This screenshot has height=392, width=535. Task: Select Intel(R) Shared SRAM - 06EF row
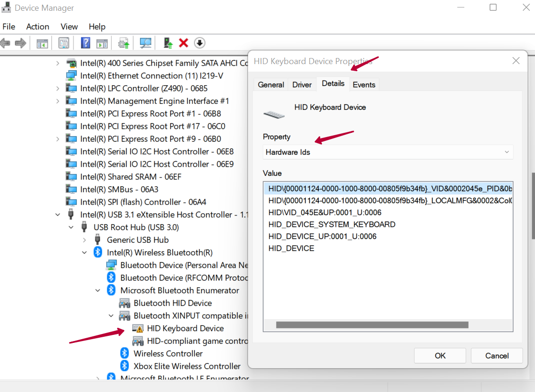[x=131, y=176]
